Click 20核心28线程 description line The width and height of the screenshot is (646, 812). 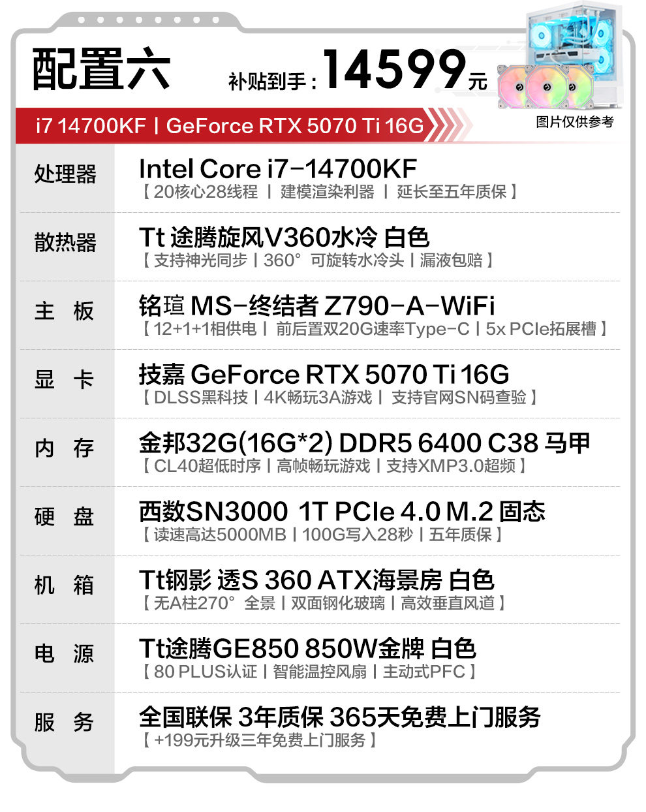coord(330,192)
